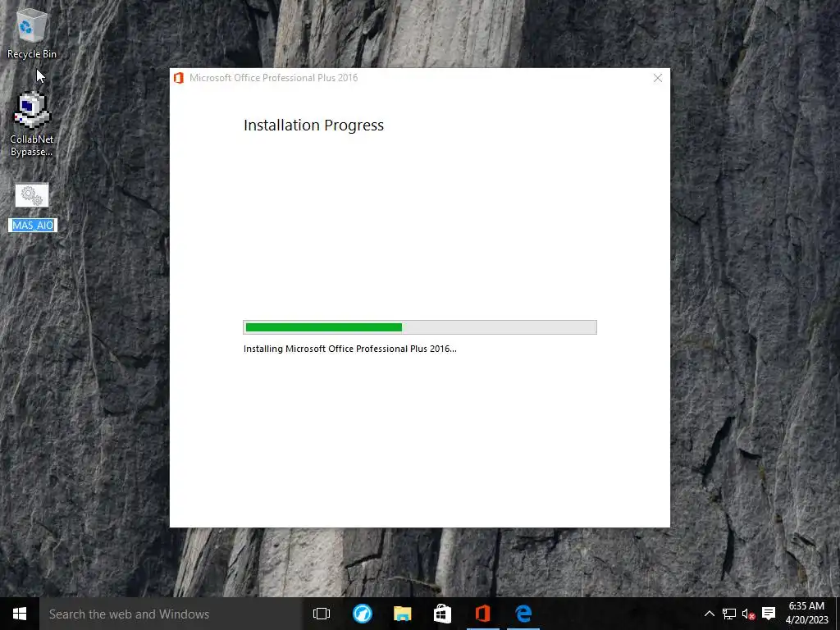Click the 'Installing Microsoft Office Professional Plus 2016...' text
The width and height of the screenshot is (840, 630).
pos(349,349)
